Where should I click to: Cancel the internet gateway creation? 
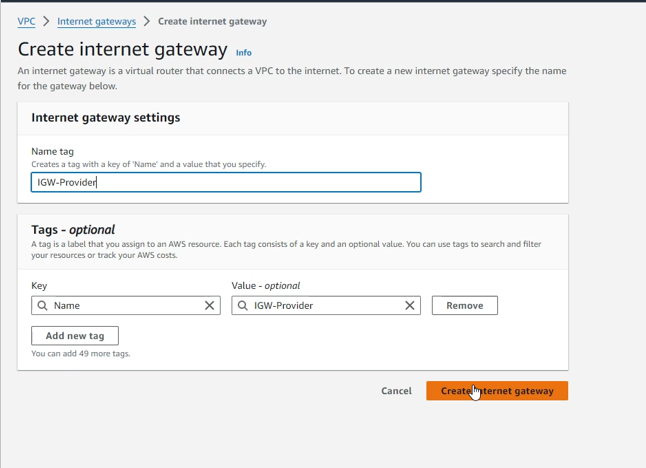[396, 391]
